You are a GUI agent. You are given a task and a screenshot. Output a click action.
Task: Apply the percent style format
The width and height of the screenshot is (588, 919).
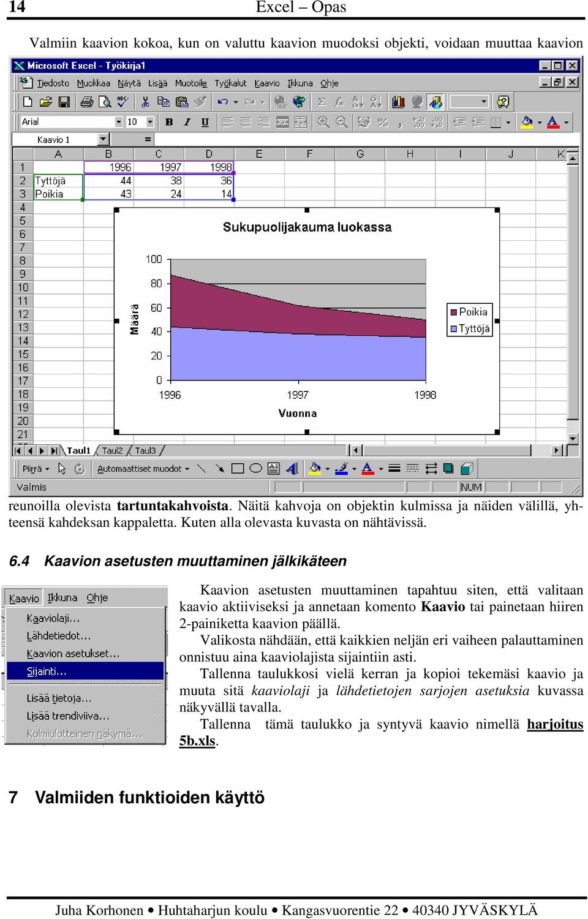383,122
